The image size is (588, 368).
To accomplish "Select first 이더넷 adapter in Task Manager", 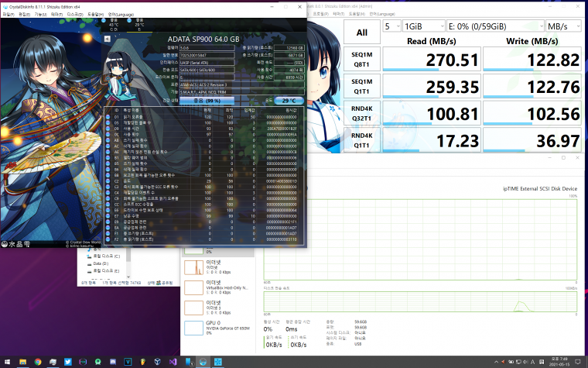I will (218, 267).
